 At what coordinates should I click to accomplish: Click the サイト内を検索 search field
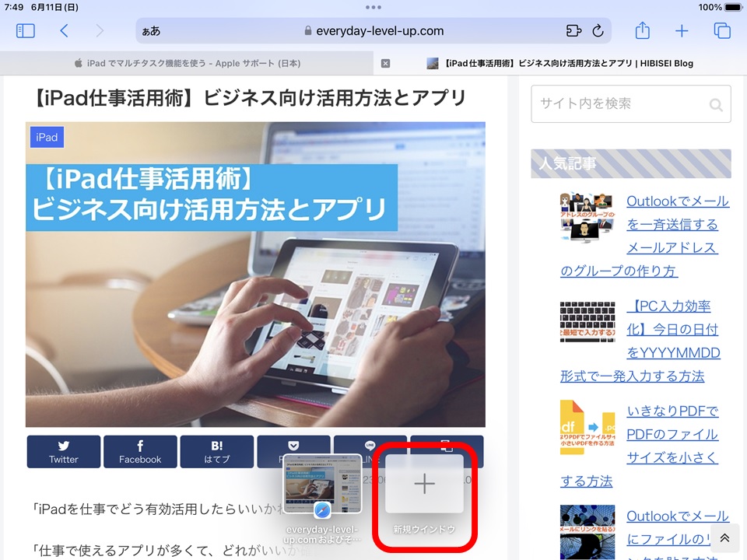tap(631, 103)
